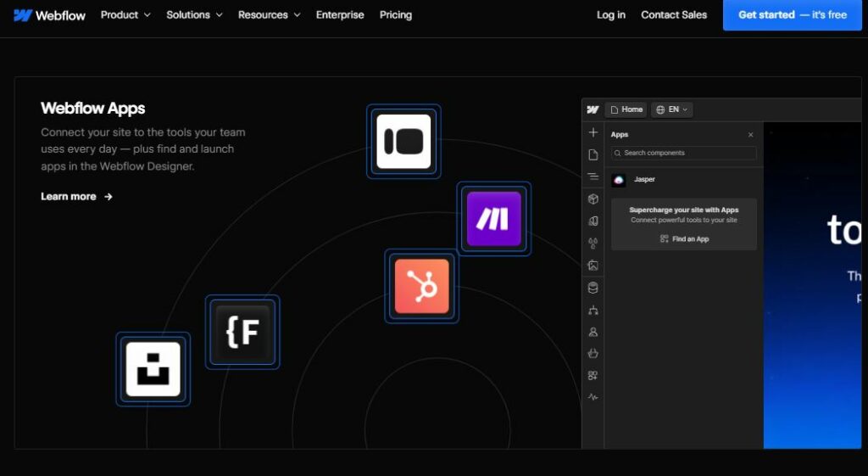Expand the Solutions dropdown menu
The image size is (868, 476).
point(194,15)
